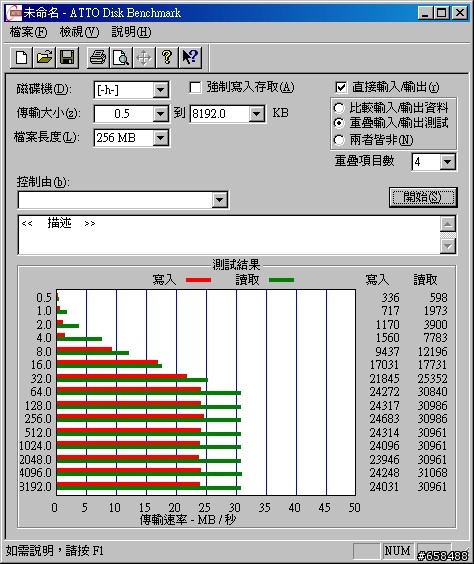Click inside the 描述 description text area

229,235
